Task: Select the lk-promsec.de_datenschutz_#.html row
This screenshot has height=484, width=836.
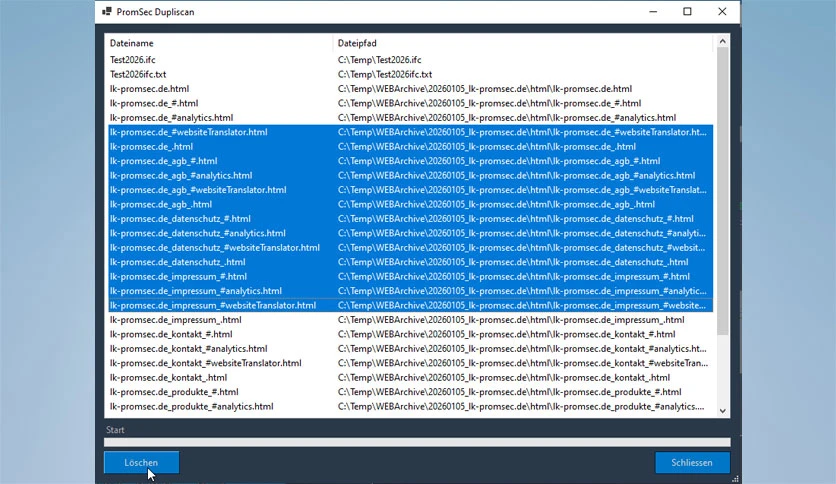Action: point(411,219)
